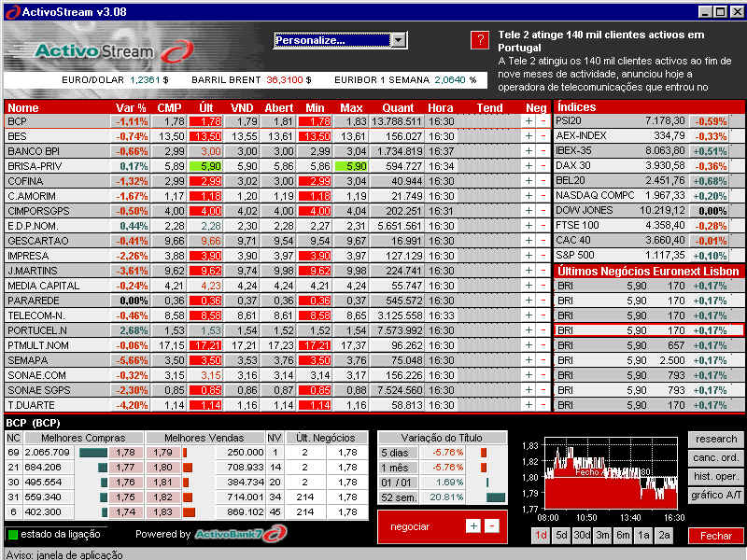Click the ActivoBank7 logo
Viewport: 747px width, 560px height.
pyautogui.click(x=241, y=533)
